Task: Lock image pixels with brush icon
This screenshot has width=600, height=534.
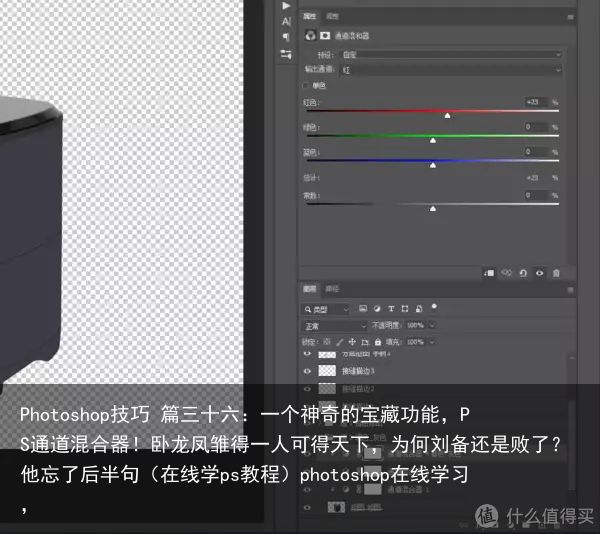Action: coord(339,342)
